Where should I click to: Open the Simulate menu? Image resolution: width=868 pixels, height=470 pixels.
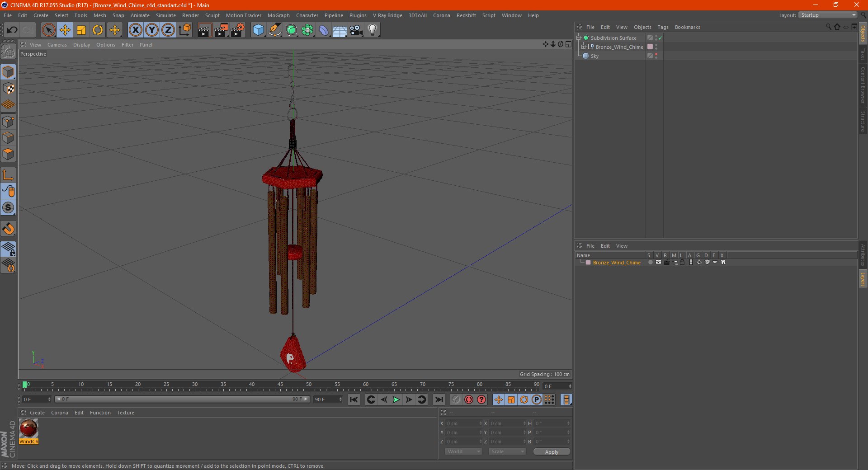pos(166,15)
